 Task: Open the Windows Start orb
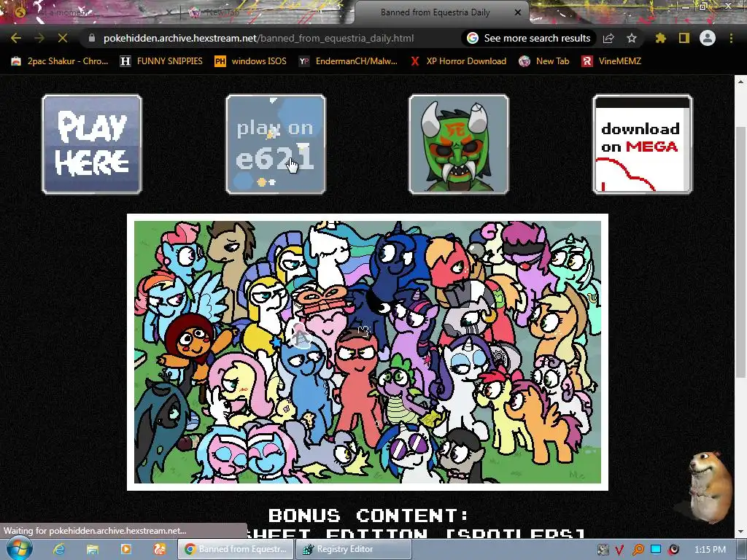pyautogui.click(x=18, y=548)
